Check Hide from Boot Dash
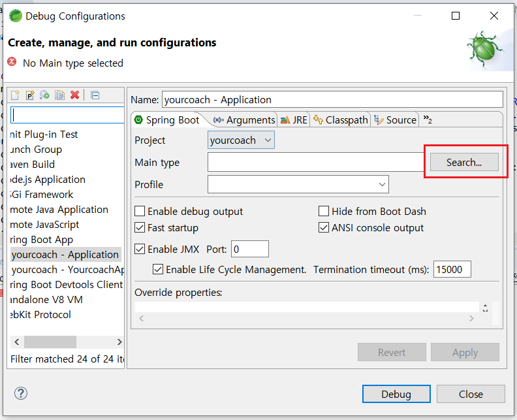 point(324,211)
